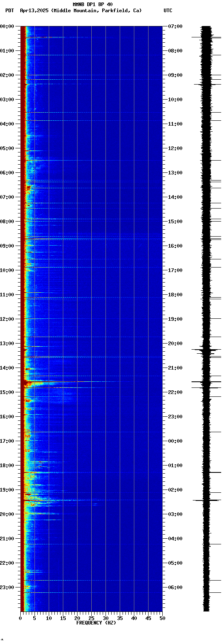The height and width of the screenshot is (644, 224).
Task: Click the PDT time label "12:00"
Action: (7, 319)
